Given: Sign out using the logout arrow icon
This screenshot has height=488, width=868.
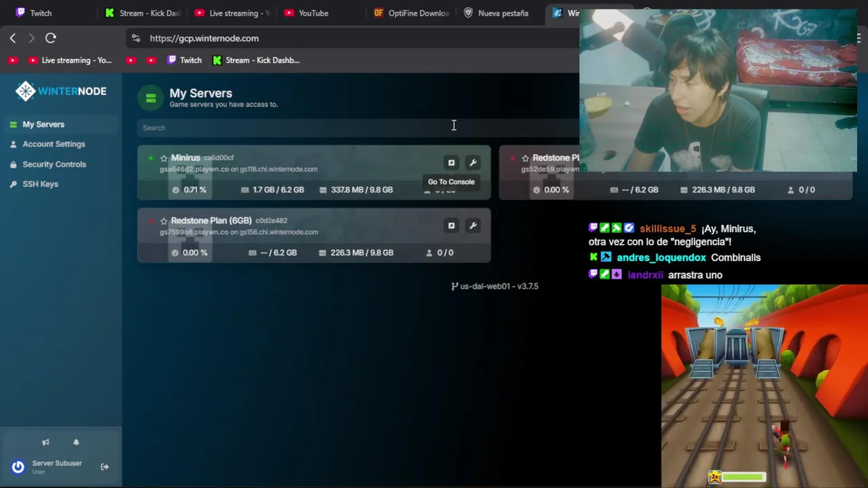Looking at the screenshot, I should [x=104, y=466].
